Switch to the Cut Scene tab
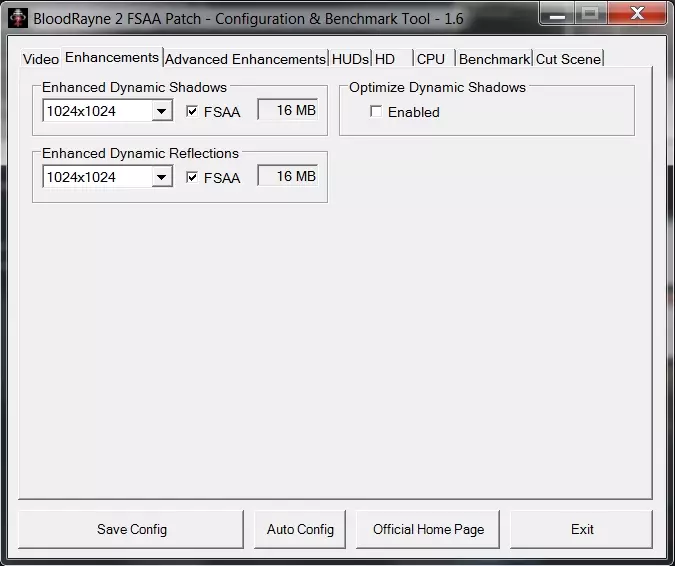This screenshot has height=566, width=675. coord(568,59)
